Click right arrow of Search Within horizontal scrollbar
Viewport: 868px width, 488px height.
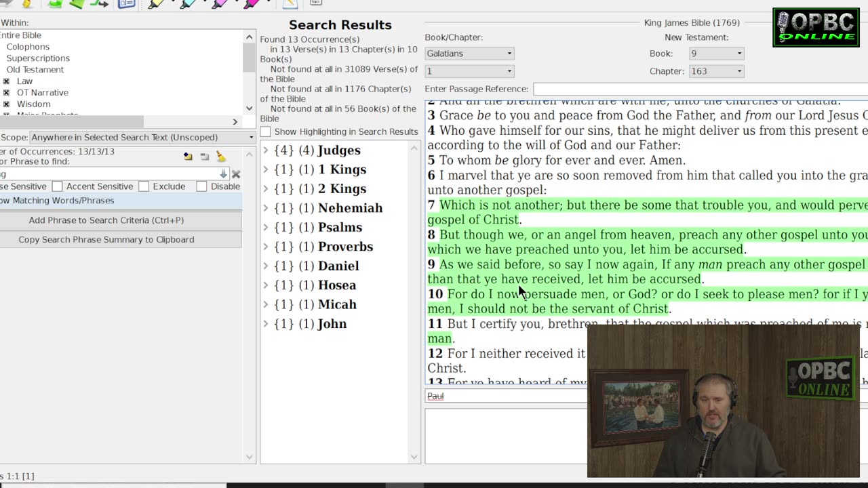(x=235, y=122)
